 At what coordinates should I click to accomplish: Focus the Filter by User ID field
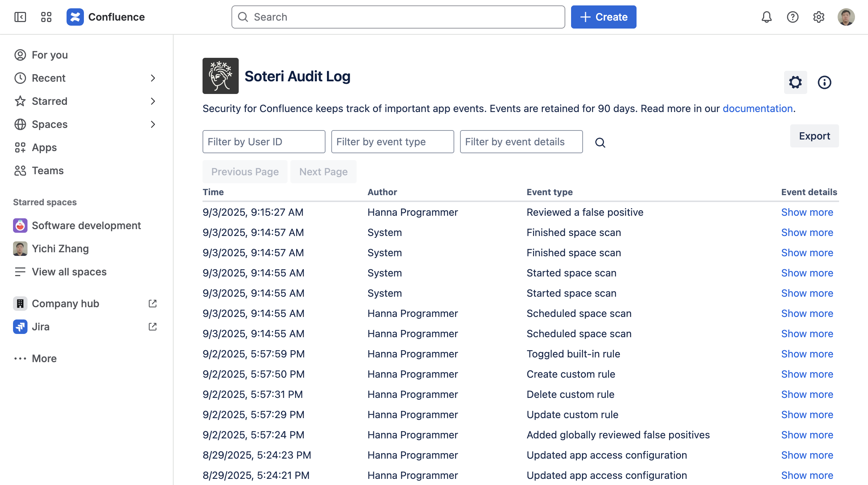tap(264, 142)
